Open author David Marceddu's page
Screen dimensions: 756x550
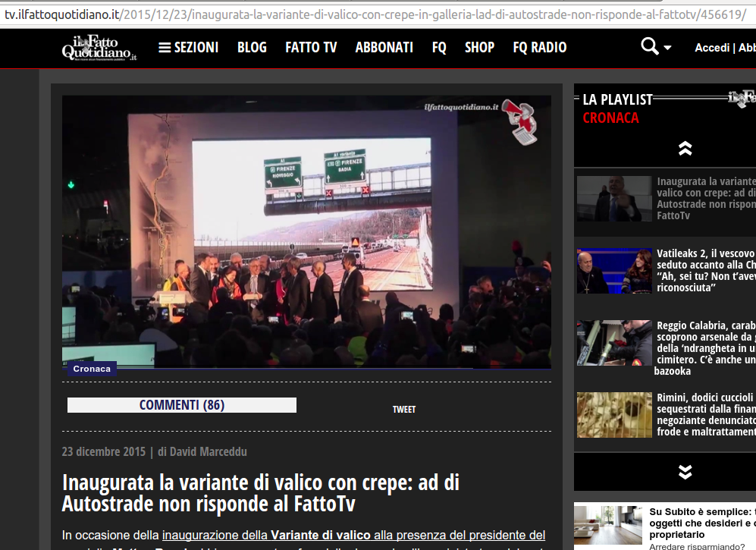tap(209, 451)
